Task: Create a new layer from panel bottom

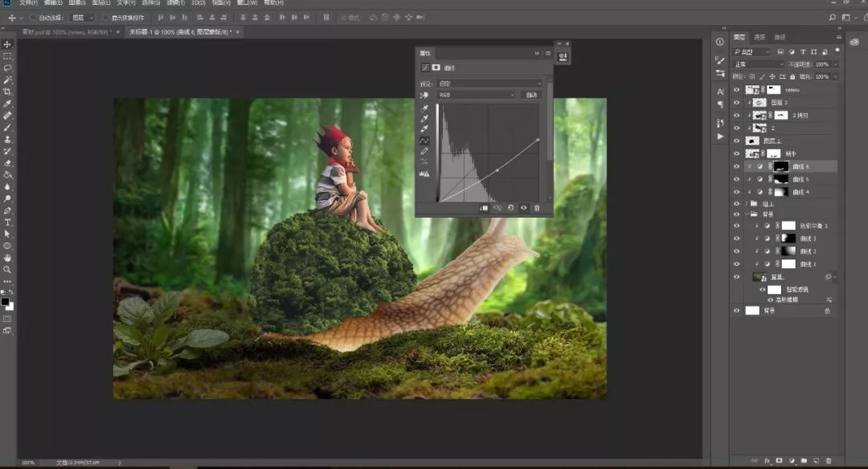Action: [816, 460]
